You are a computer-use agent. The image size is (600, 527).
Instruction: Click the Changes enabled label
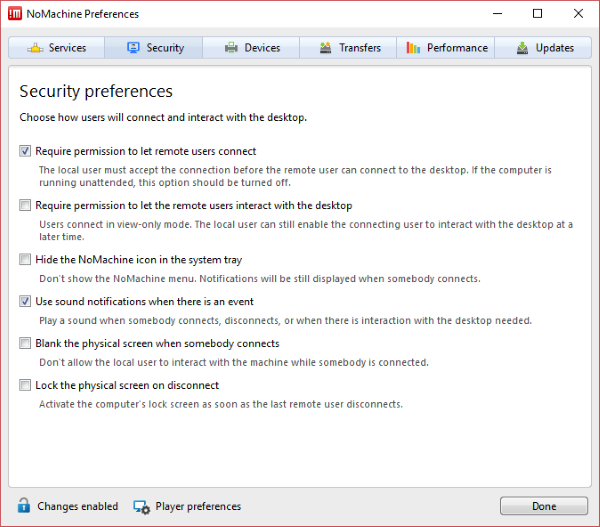pos(77,506)
